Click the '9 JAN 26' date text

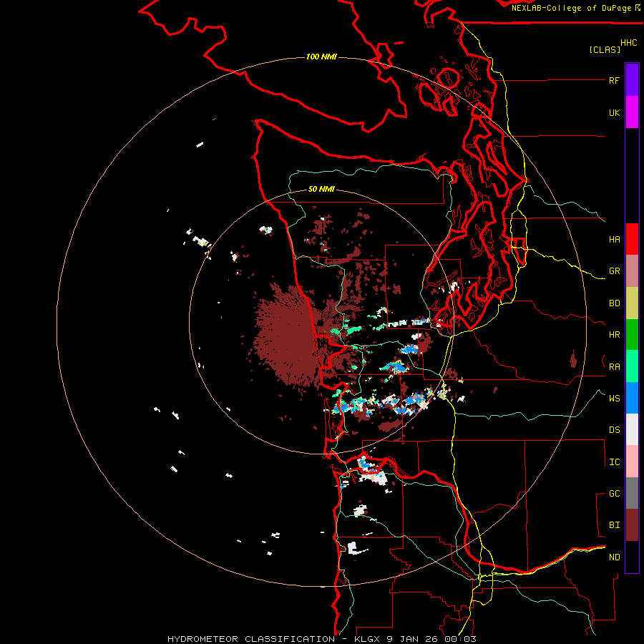(x=411, y=639)
